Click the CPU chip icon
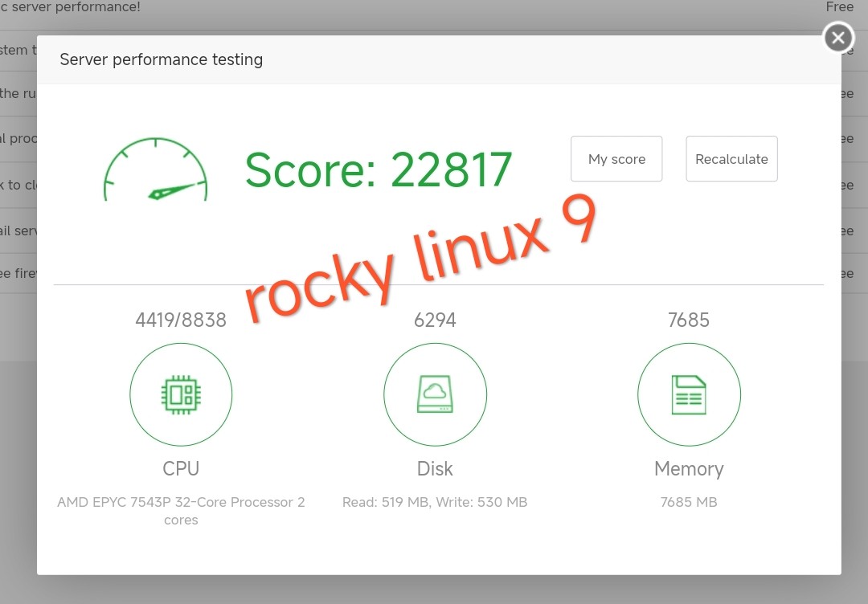868x604 pixels. click(x=181, y=394)
